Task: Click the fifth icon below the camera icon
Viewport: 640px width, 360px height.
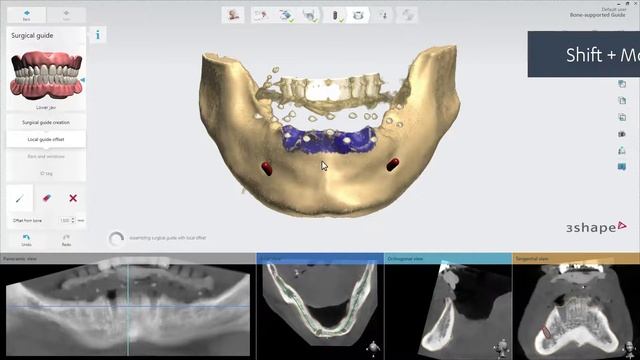Action: click(x=622, y=151)
